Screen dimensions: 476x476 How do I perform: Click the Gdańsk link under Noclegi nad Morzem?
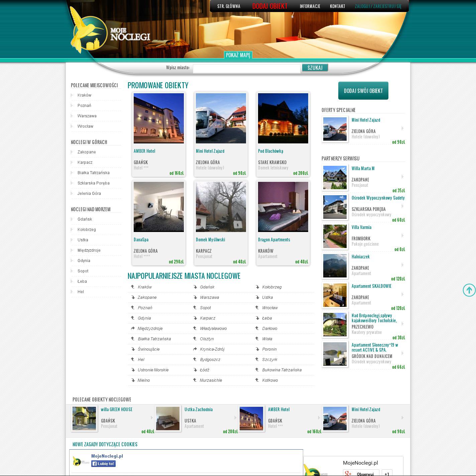[x=85, y=219]
